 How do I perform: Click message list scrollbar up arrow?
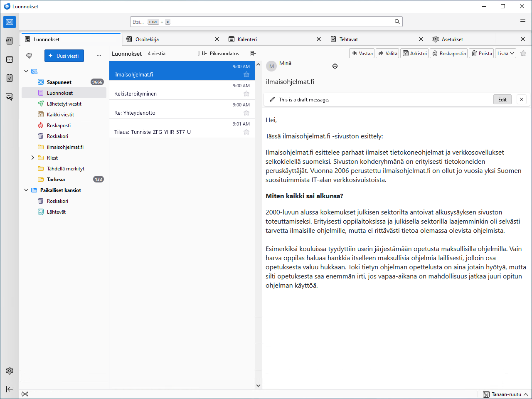(258, 65)
